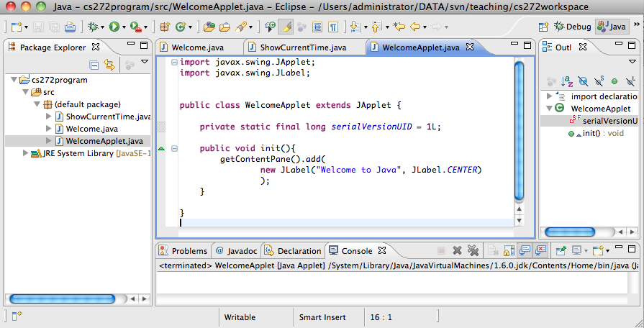Open the Run configurations dropdown arrow

point(124,27)
